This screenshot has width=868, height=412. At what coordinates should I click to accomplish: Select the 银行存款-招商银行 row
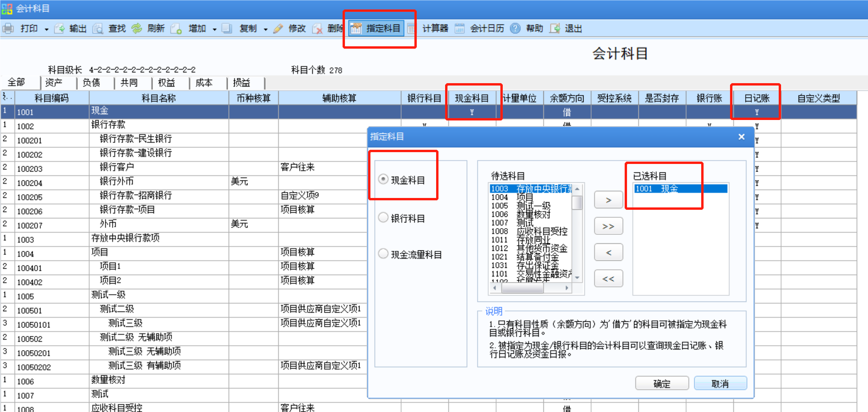tap(184, 197)
